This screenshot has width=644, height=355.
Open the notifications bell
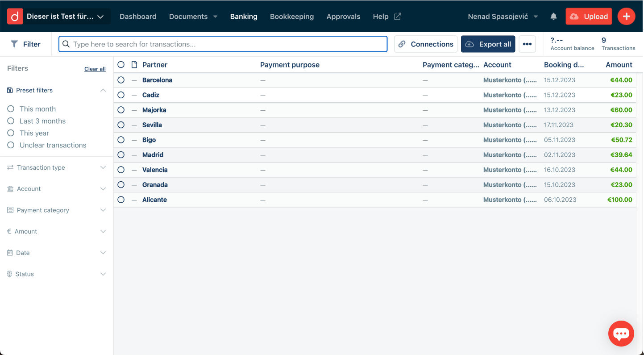pos(553,17)
